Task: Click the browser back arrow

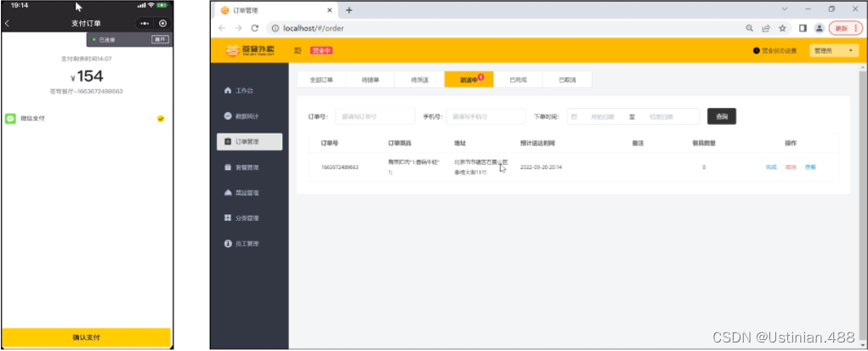Action: click(222, 28)
